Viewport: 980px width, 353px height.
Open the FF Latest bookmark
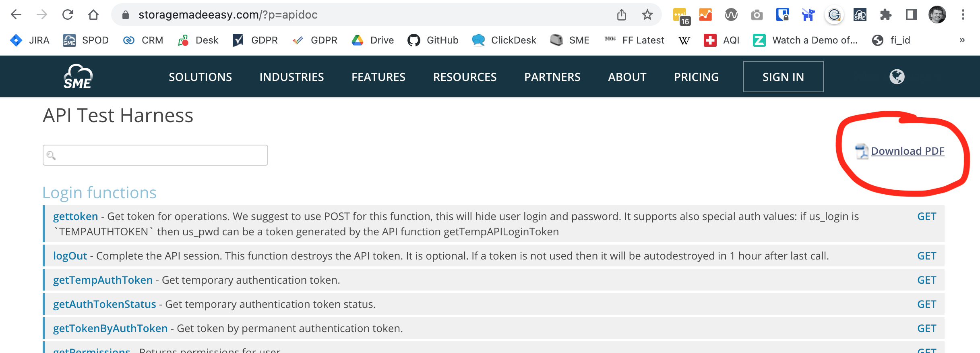(x=634, y=40)
